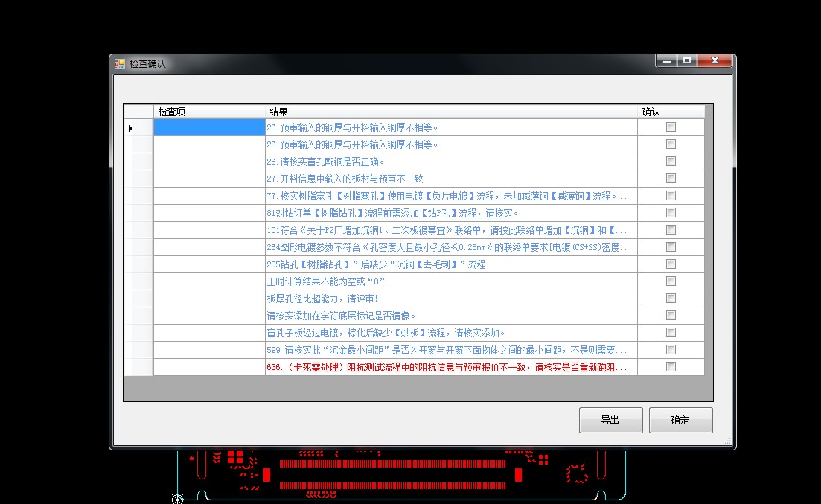Screen dimensions: 821x504
Task: Select the result cell 285钻孔【树脂钻孔】后缺少沉铜
Action: (451, 264)
